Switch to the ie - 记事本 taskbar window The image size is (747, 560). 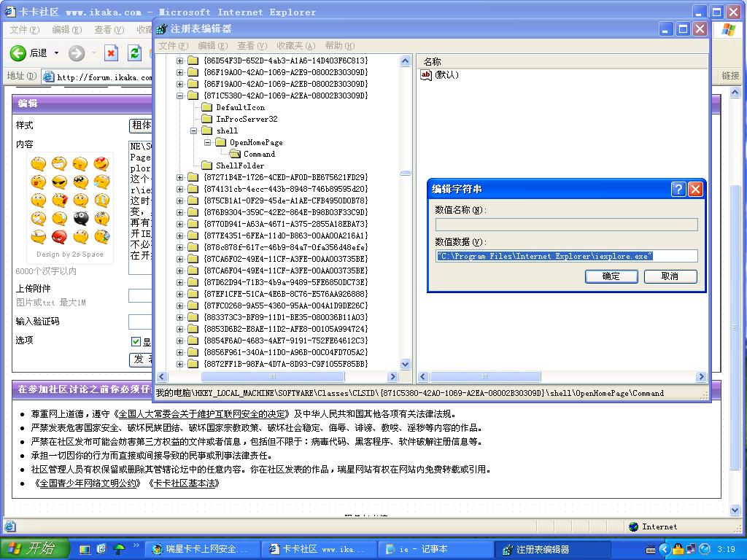point(436,550)
